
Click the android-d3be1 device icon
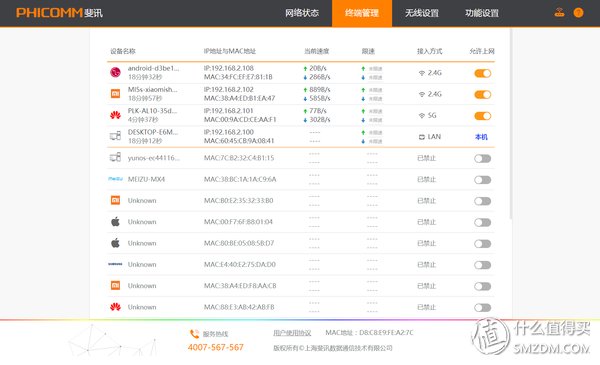click(115, 72)
